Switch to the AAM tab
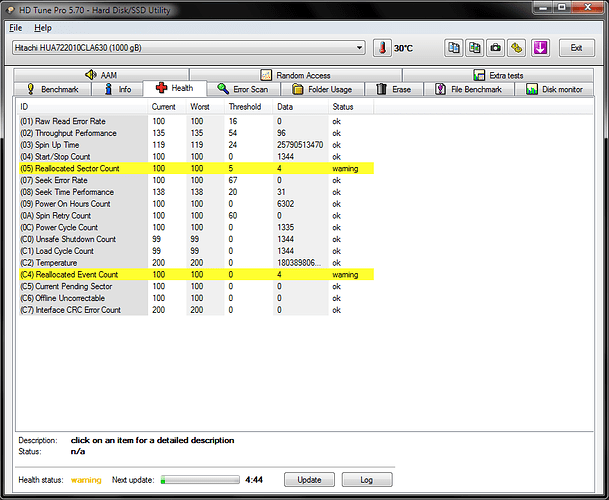The width and height of the screenshot is (609, 500). [x=101, y=75]
